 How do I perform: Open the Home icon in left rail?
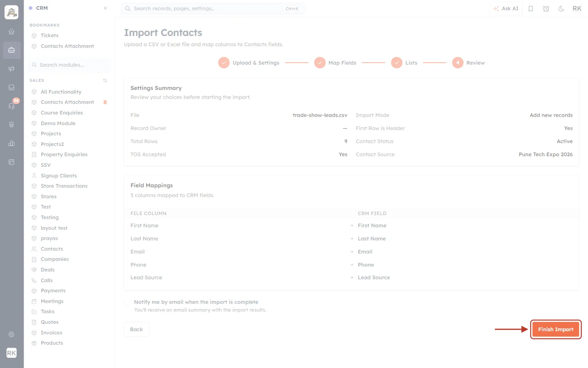tap(11, 31)
